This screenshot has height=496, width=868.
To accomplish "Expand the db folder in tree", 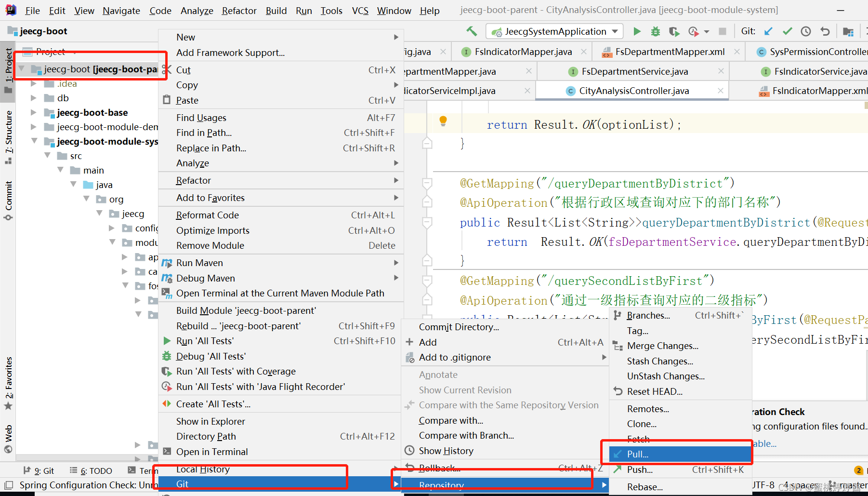I will click(34, 98).
